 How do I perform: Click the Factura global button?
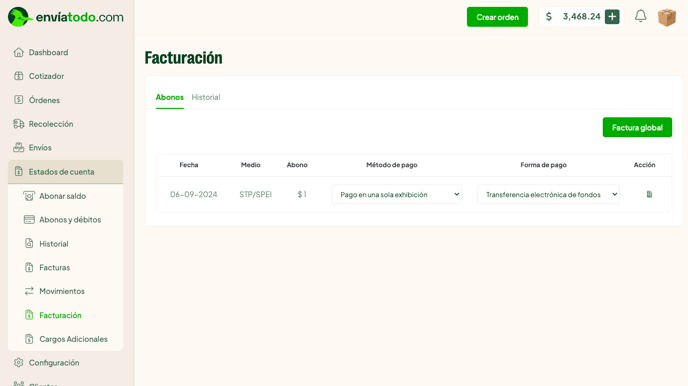click(637, 127)
